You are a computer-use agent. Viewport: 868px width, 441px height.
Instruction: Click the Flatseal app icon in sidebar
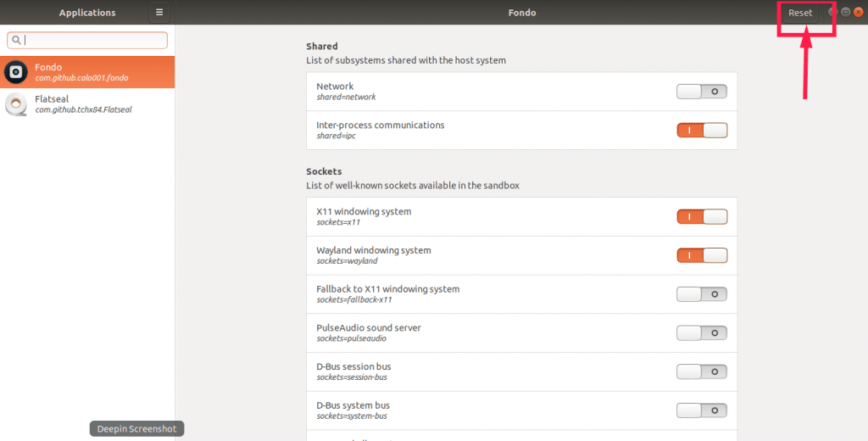click(x=16, y=103)
